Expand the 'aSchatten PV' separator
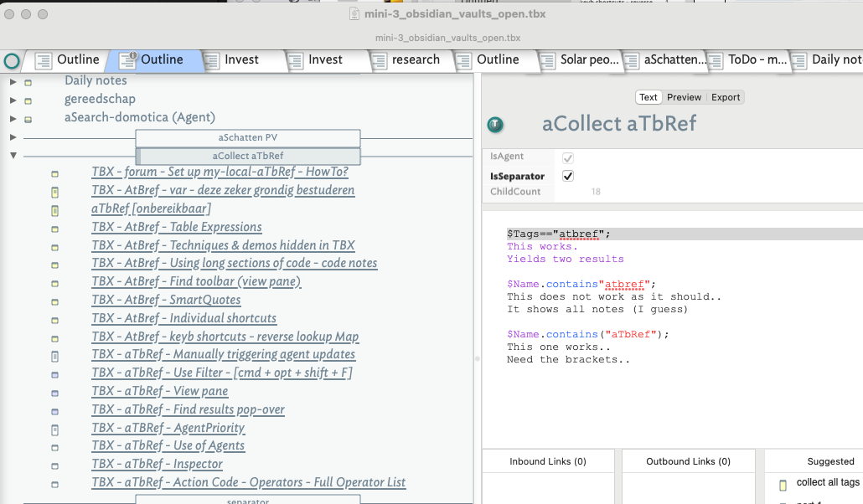 13,136
